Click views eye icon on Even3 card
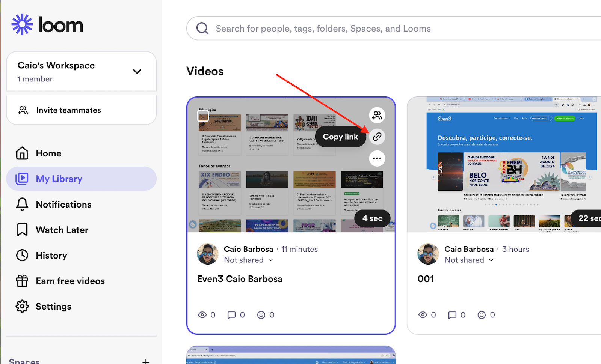The height and width of the screenshot is (364, 601). click(x=202, y=315)
